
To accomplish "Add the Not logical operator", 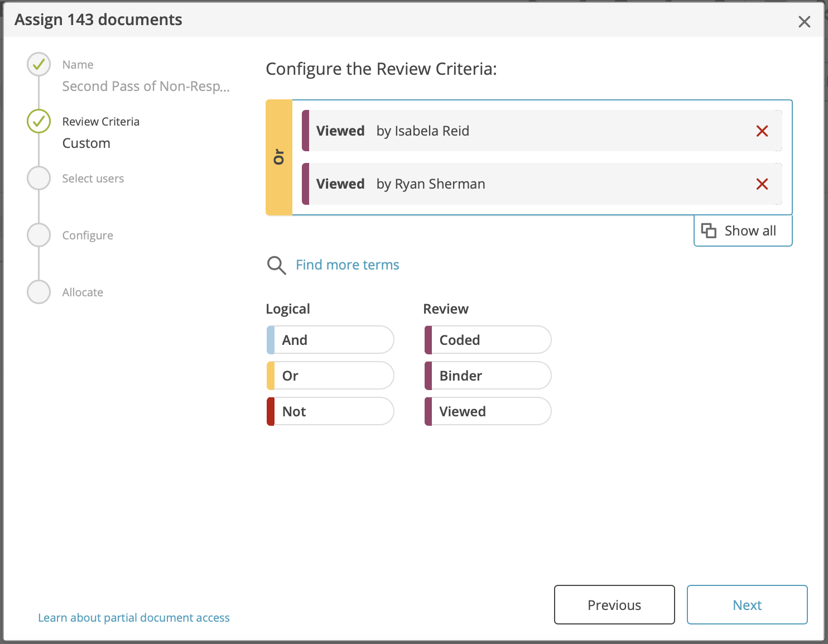I will [330, 411].
